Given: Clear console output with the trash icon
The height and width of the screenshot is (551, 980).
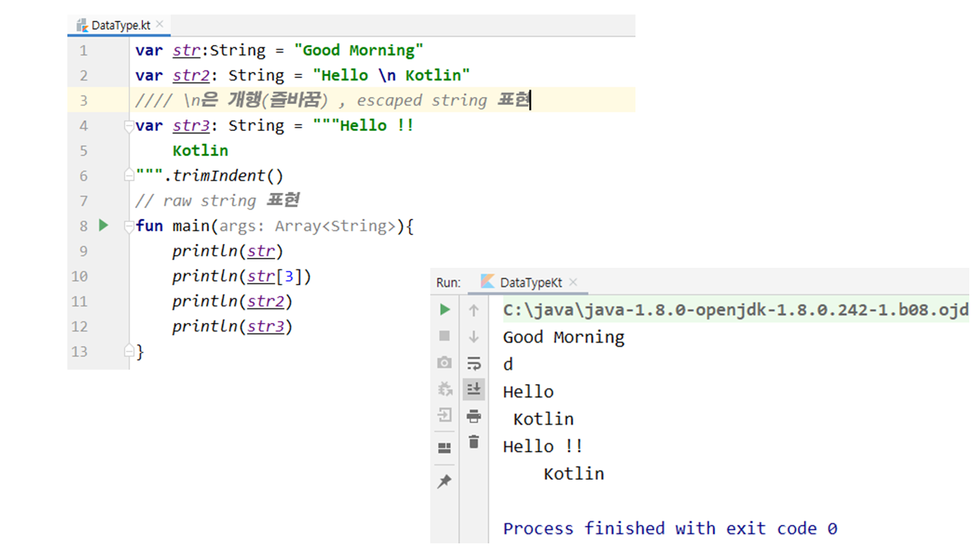Looking at the screenshot, I should click(474, 442).
